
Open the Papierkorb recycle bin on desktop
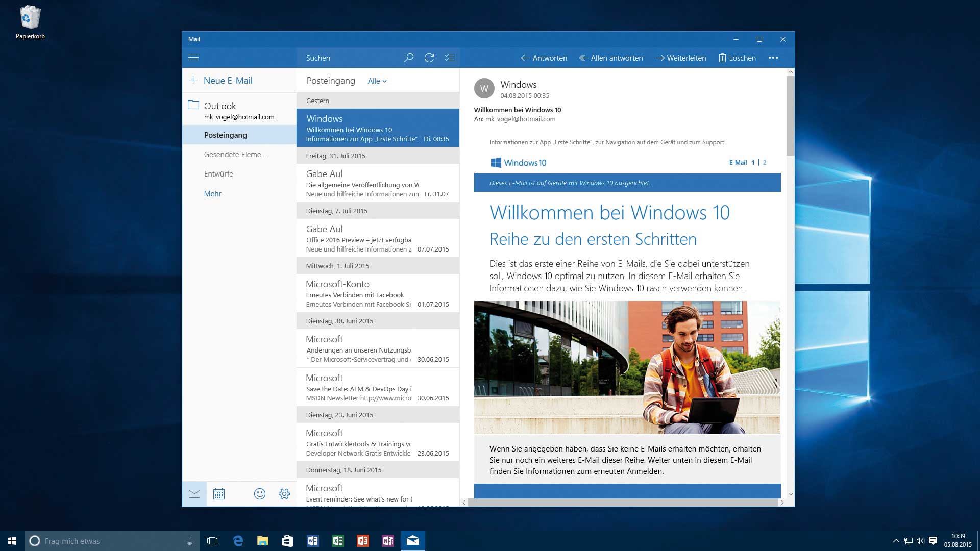coord(30,22)
